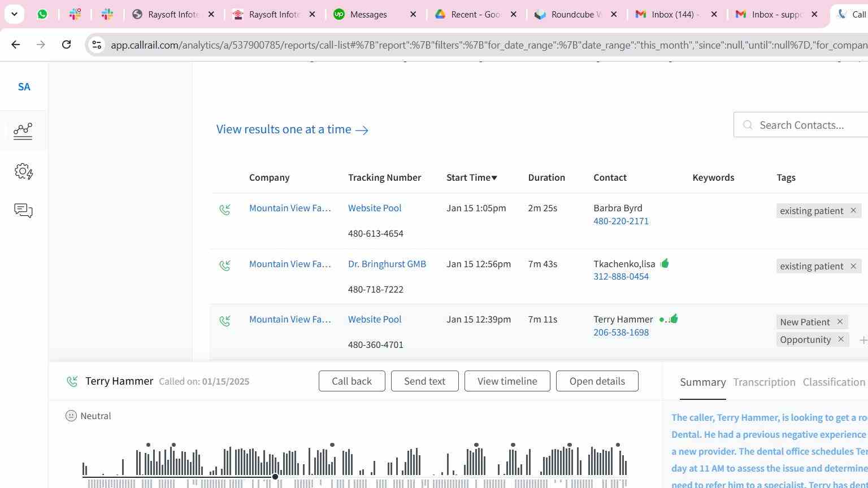This screenshot has height=488, width=868.
Task: Click the Neutral sentiment face icon
Action: pos(71,416)
